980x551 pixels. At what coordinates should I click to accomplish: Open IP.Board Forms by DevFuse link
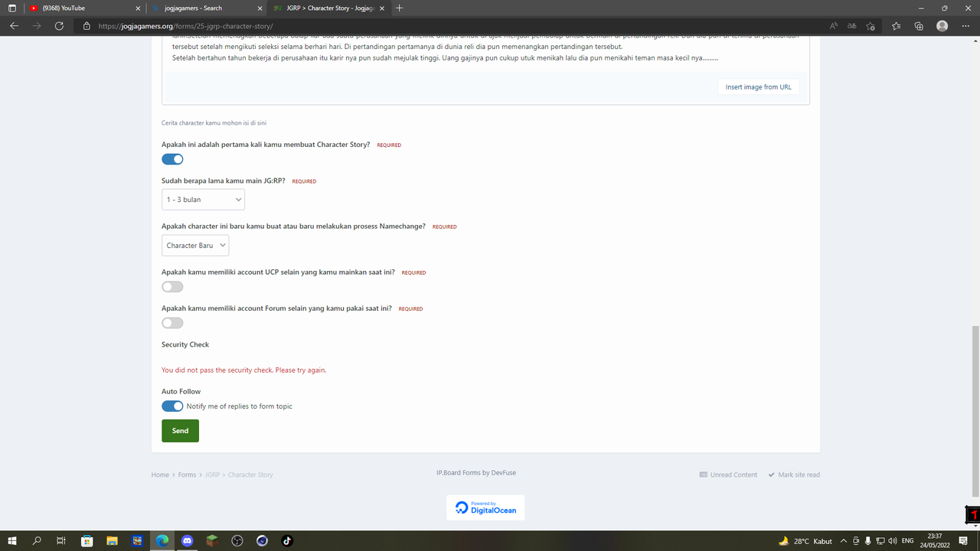coord(476,473)
